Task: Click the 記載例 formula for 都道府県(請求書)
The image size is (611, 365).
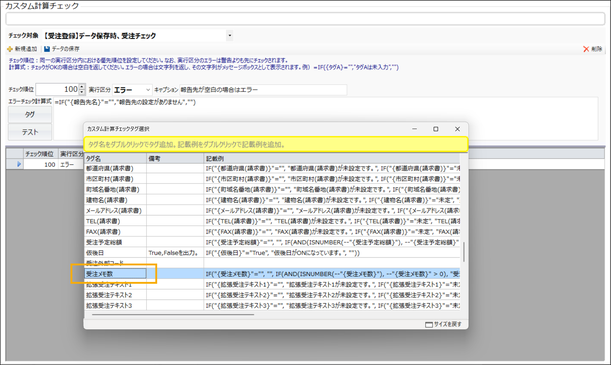Action: (x=332, y=169)
